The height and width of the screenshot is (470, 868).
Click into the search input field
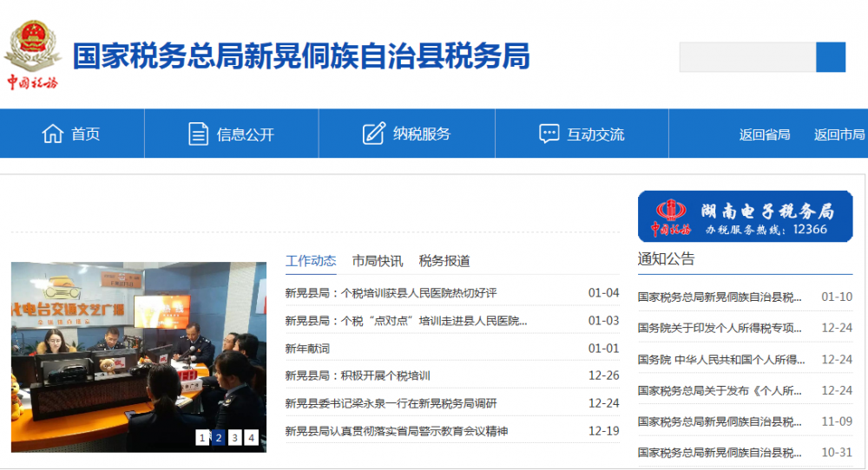tap(747, 57)
